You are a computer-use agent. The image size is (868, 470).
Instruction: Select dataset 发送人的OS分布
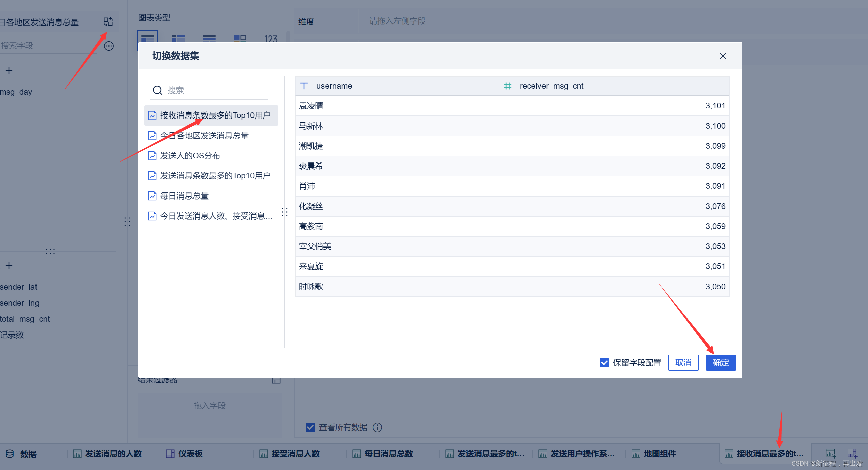coord(211,156)
